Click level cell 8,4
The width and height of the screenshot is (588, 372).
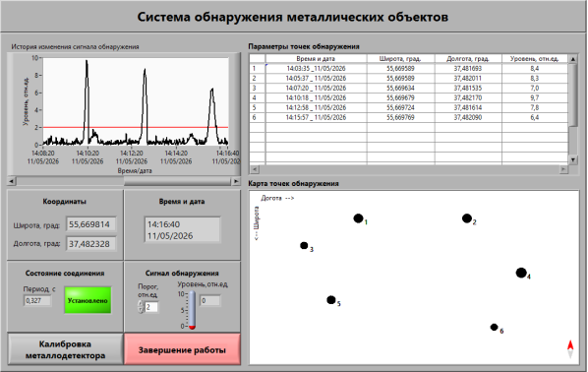(x=535, y=68)
